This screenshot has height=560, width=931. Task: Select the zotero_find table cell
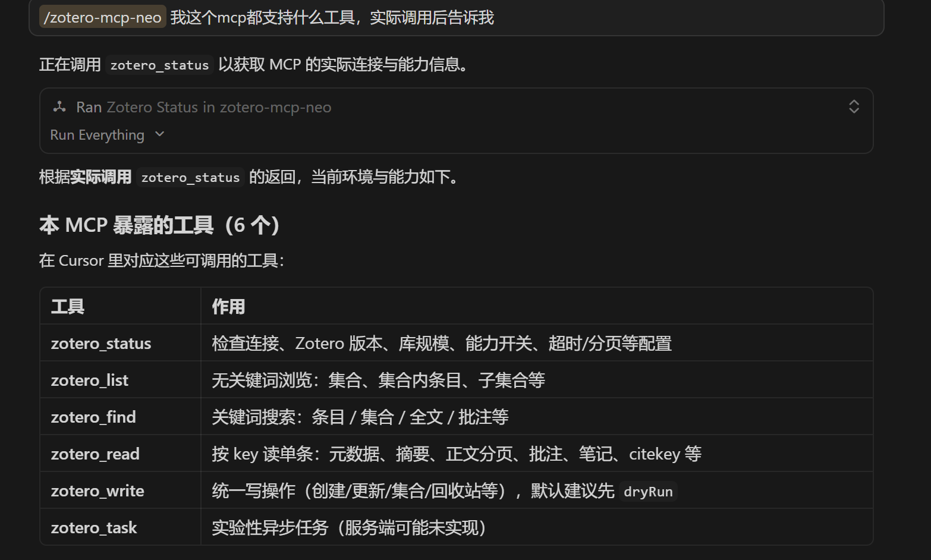[120, 417]
